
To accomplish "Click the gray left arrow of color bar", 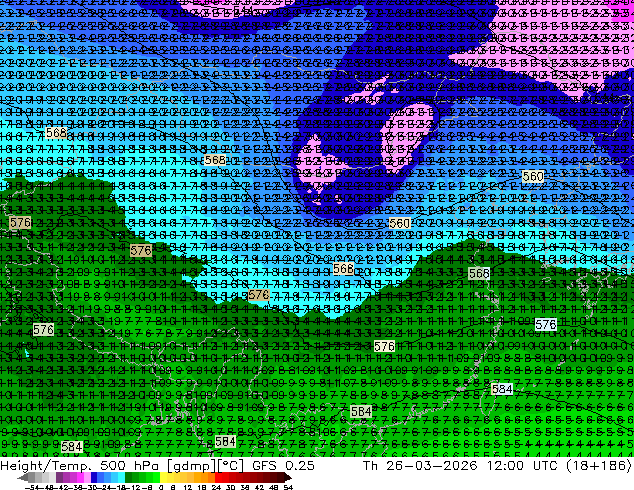I will 22,478.
